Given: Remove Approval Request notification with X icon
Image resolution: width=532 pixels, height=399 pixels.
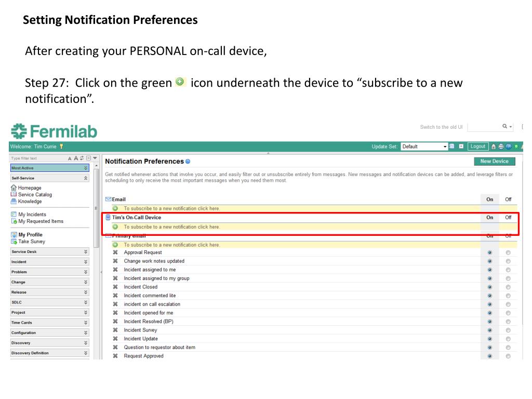Looking at the screenshot, I should 115,252.
